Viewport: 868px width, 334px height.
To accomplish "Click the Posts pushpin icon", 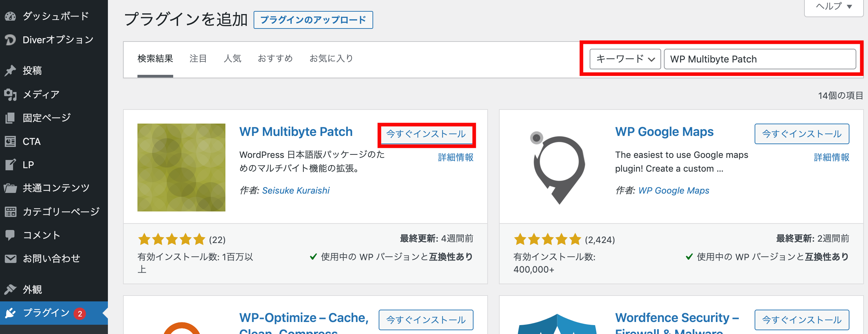I will tap(11, 70).
